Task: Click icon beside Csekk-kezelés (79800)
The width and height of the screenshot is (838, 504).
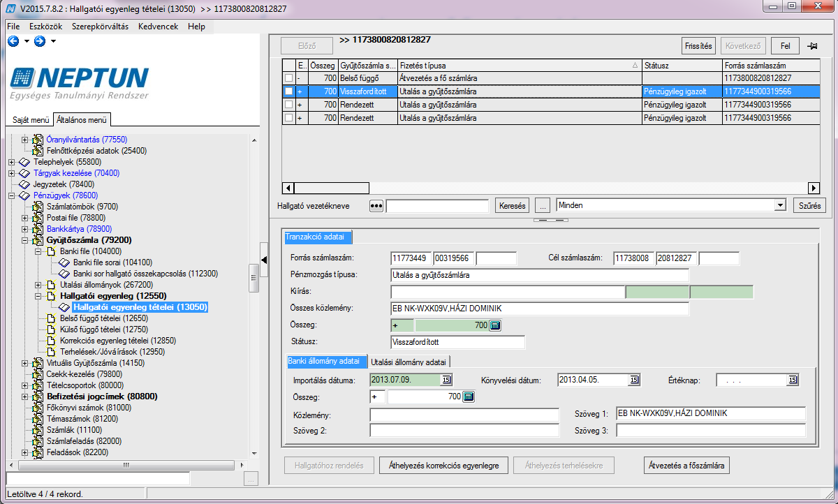Action: pos(38,374)
